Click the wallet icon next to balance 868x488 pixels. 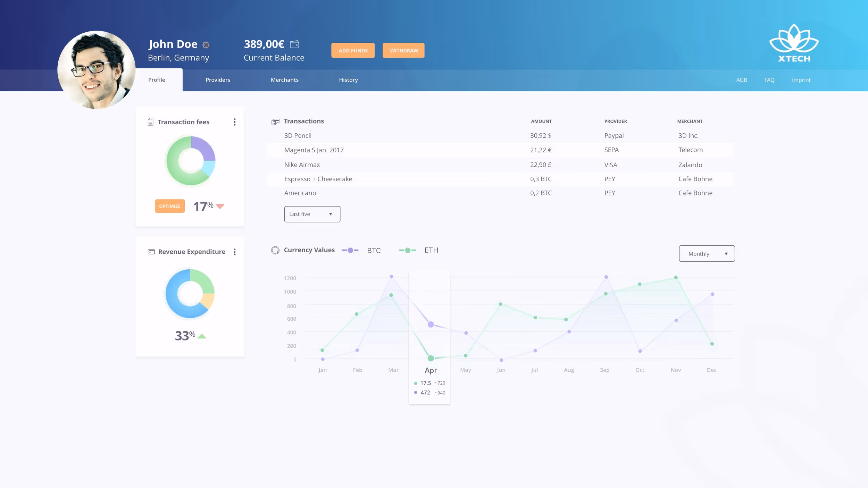(x=294, y=44)
